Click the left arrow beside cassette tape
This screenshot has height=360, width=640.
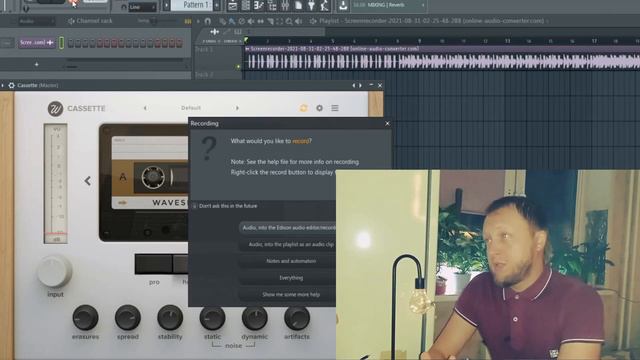[88, 181]
